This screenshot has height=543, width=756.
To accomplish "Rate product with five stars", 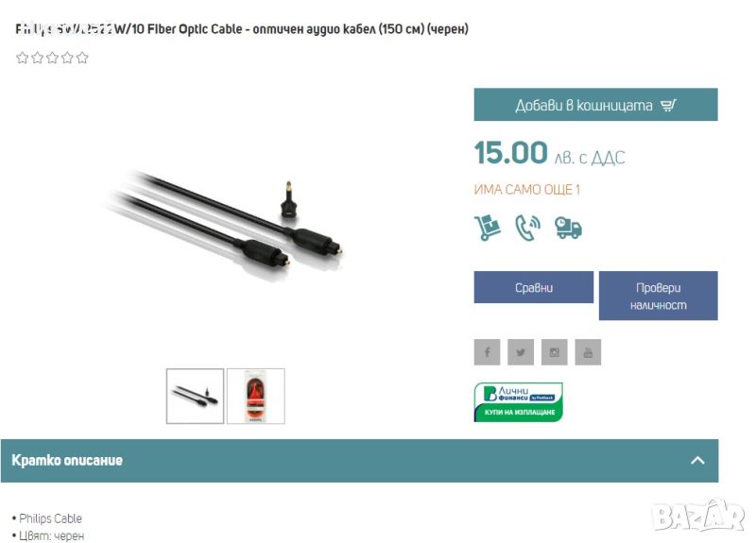I will pos(82,58).
